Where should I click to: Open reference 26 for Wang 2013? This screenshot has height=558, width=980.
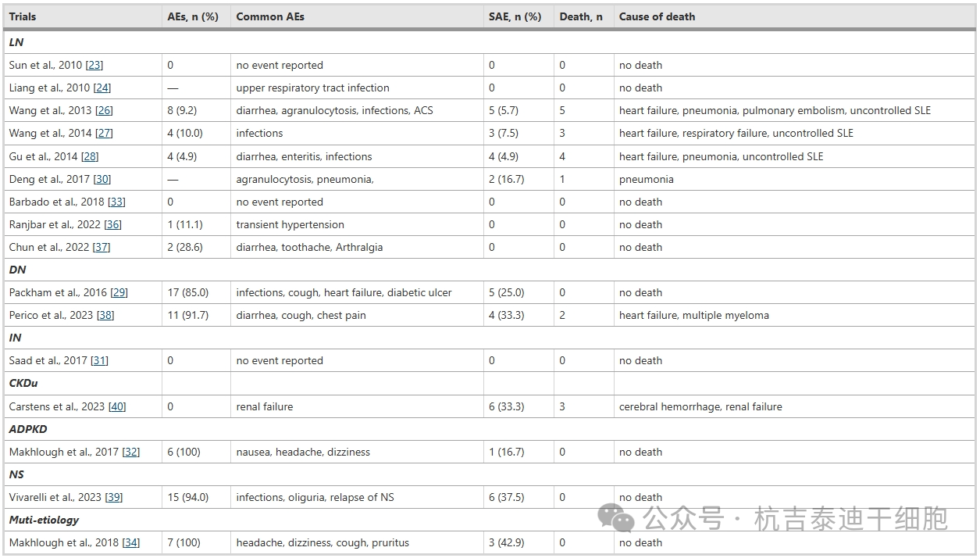tap(104, 111)
